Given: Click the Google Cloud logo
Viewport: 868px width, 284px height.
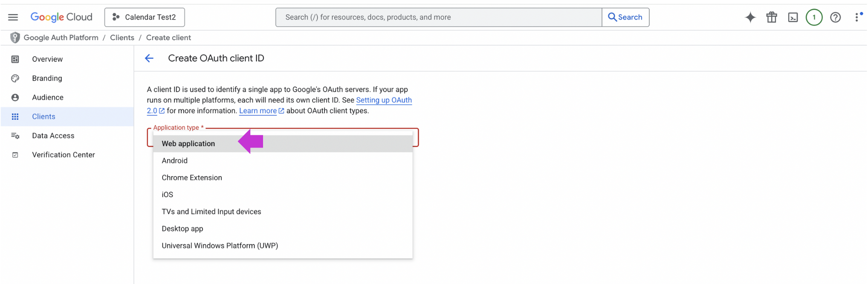Looking at the screenshot, I should [x=61, y=17].
